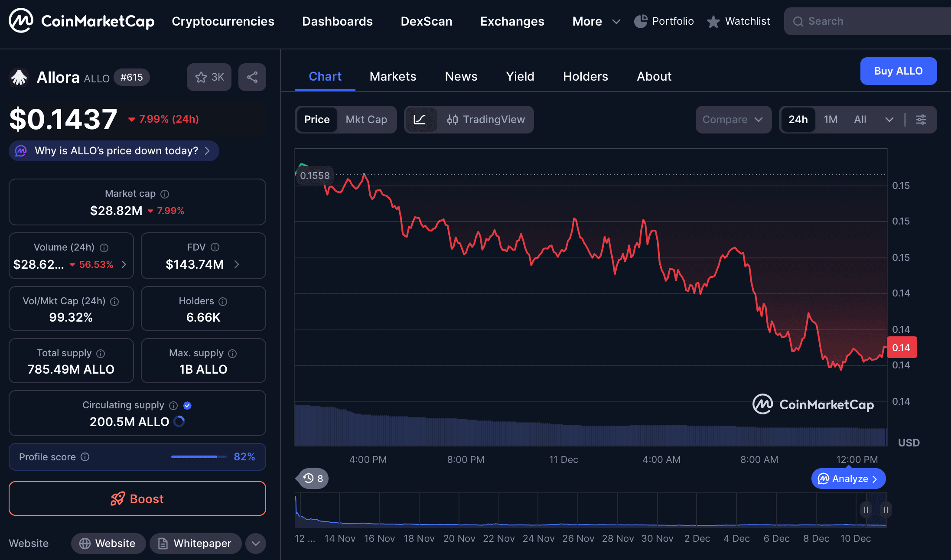Switch to the Markets tab
The width and height of the screenshot is (951, 560).
(393, 76)
